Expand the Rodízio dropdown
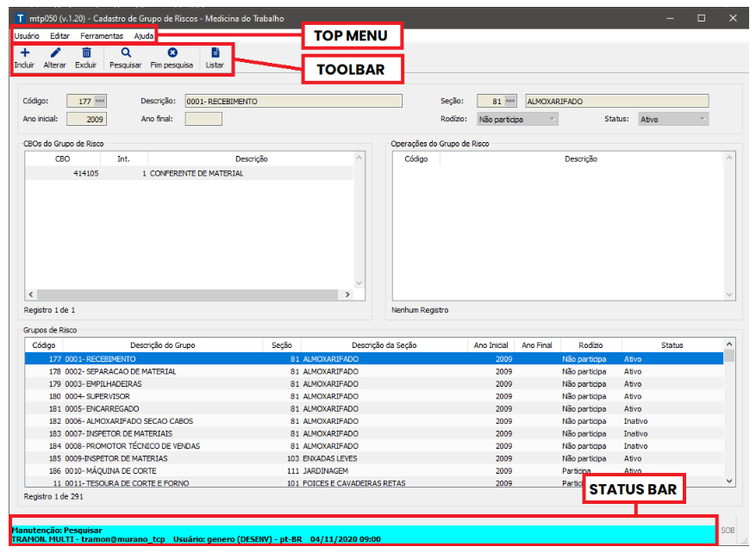 point(553,120)
